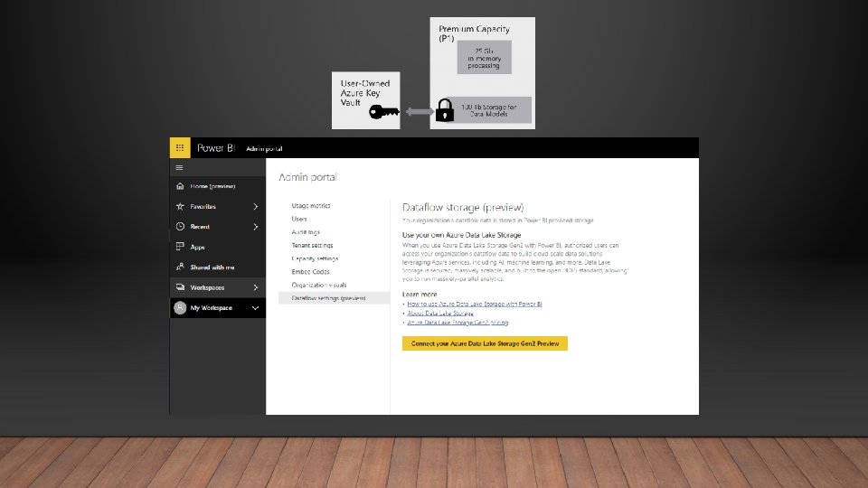Open How to use Azure Data Lake Storage link
The image size is (868, 488).
click(475, 304)
